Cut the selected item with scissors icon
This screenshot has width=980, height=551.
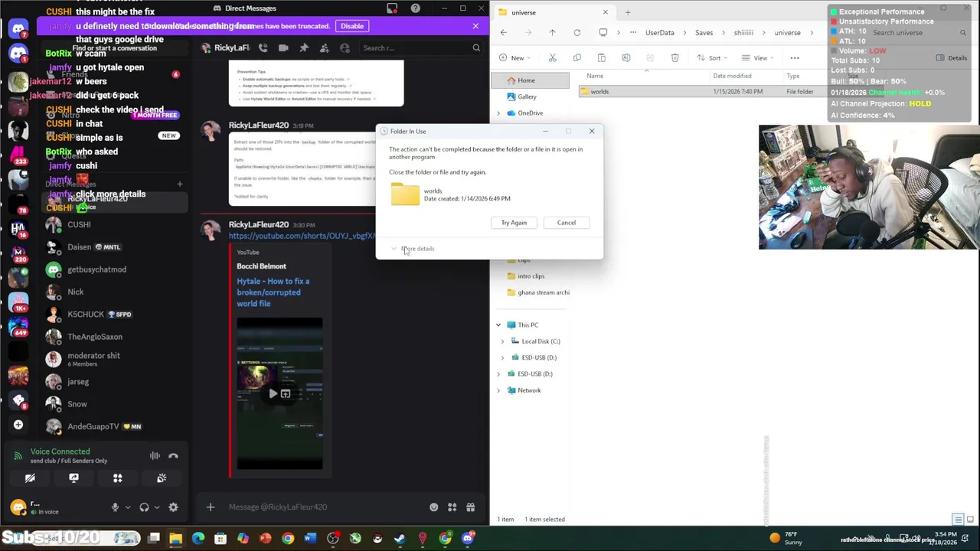click(x=552, y=58)
